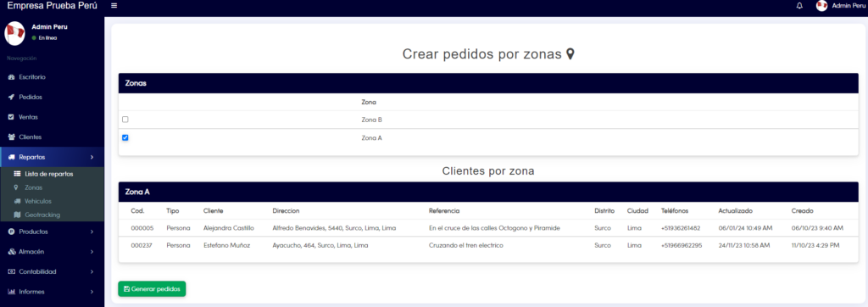Uncheck the Zona A checkbox

click(125, 137)
